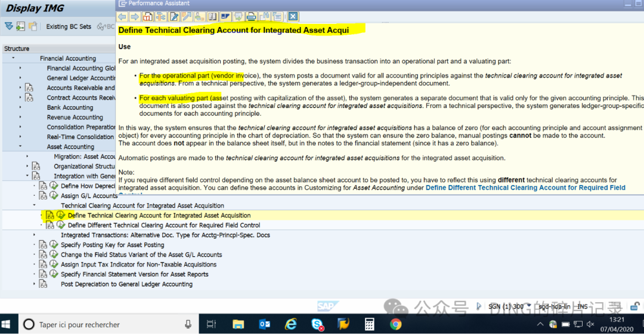Execute activity icon for Specify Posting Key
The image size is (644, 335).
(54, 244)
